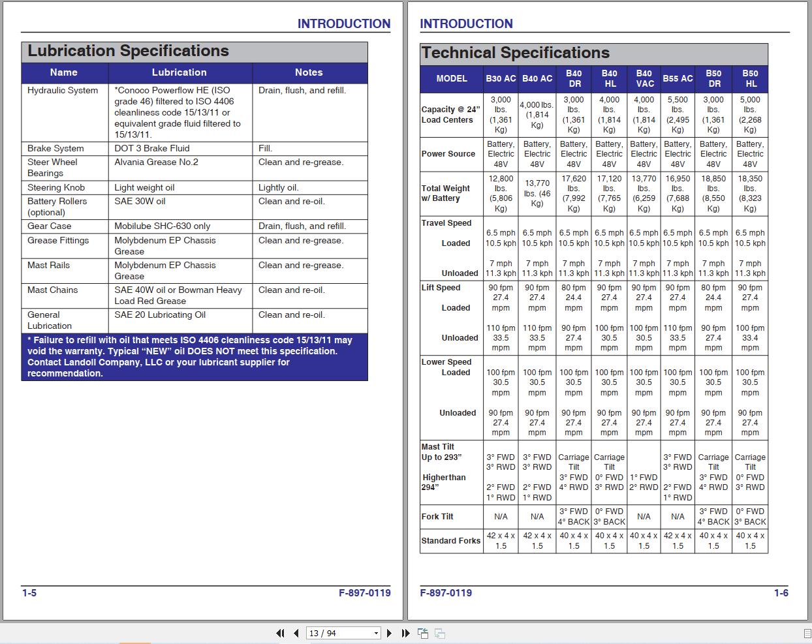The image size is (812, 644).
Task: Click the B40 AC column header
Action: 537,78
